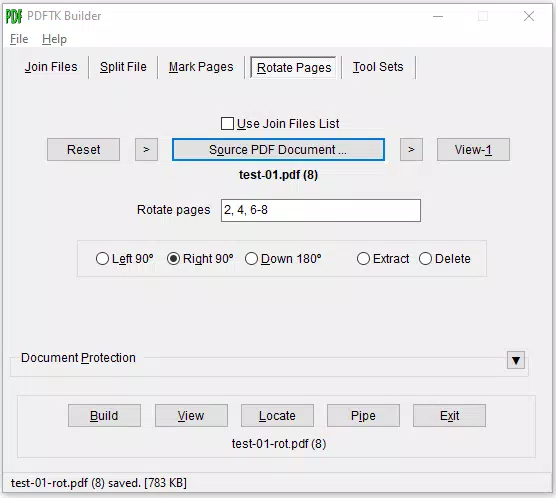The image size is (556, 498).
Task: Expand the Document Protection section arrow
Action: [x=516, y=360]
